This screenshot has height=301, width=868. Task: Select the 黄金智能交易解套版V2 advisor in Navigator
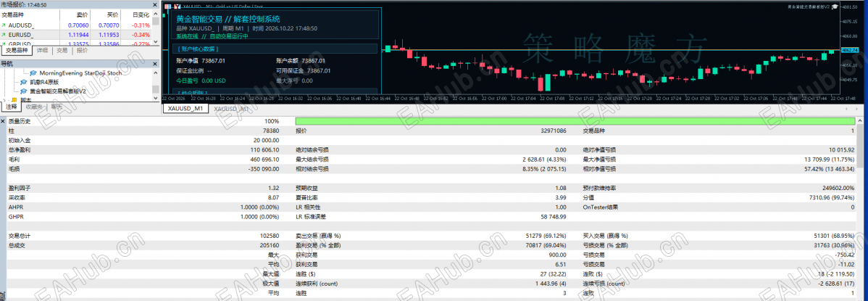[58, 91]
